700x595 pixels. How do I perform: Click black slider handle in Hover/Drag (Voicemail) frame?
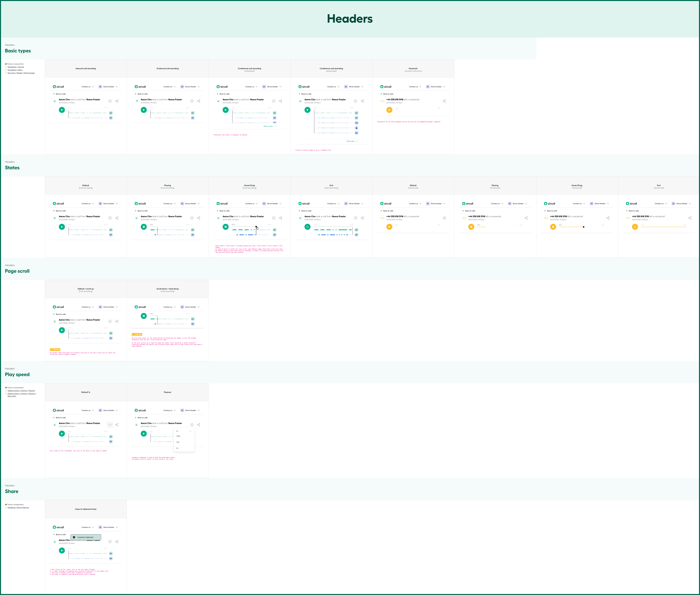pos(584,227)
